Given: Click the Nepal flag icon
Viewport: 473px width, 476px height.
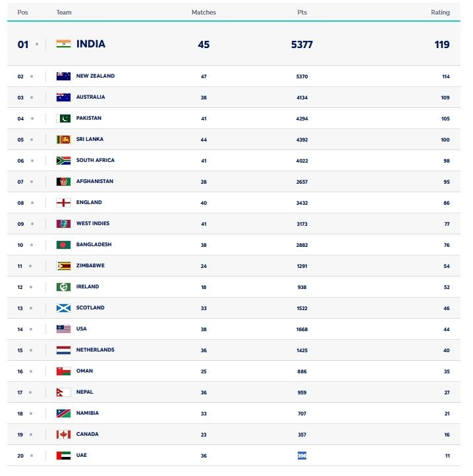Looking at the screenshot, I should (x=63, y=392).
